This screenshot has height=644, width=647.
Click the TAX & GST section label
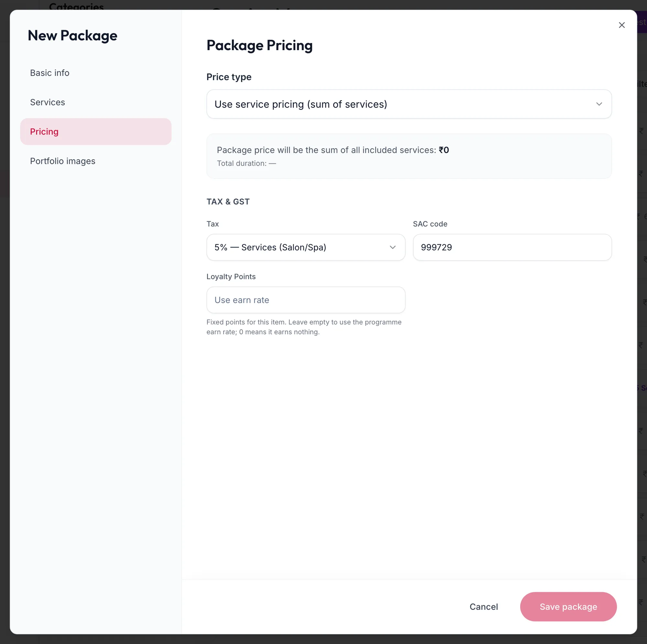tap(228, 201)
